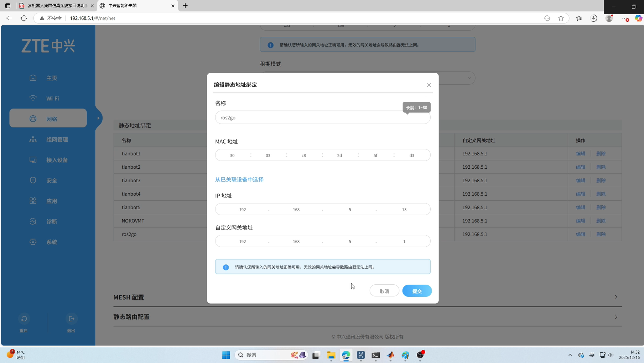644x363 pixels.
Task: Click the router reboot icon
Action: click(x=24, y=319)
